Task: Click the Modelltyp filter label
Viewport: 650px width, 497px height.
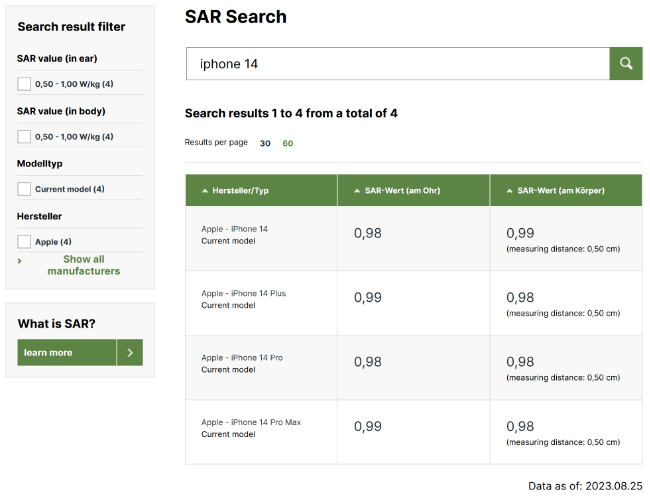Action: (x=39, y=164)
